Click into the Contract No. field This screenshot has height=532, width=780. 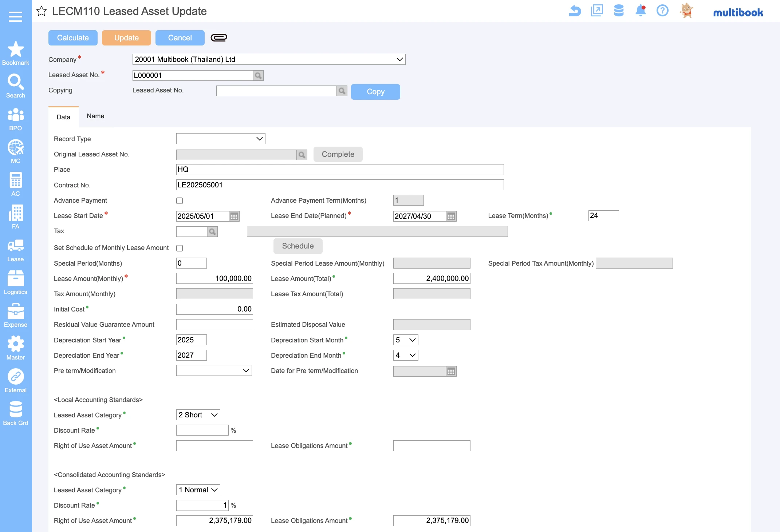[x=339, y=185]
